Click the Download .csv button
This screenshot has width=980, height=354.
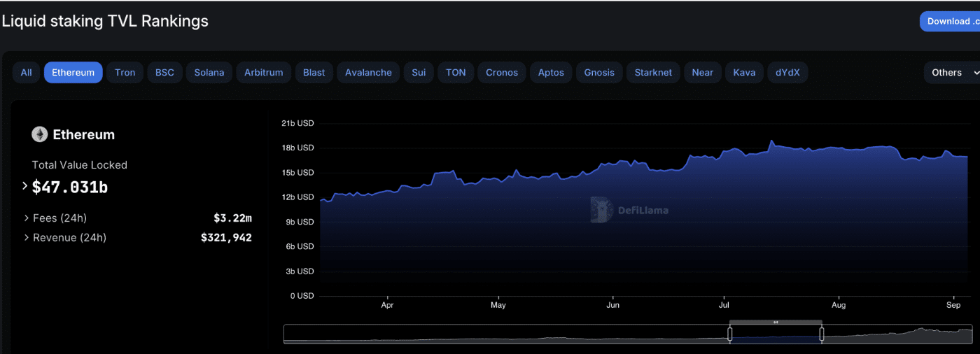[949, 21]
